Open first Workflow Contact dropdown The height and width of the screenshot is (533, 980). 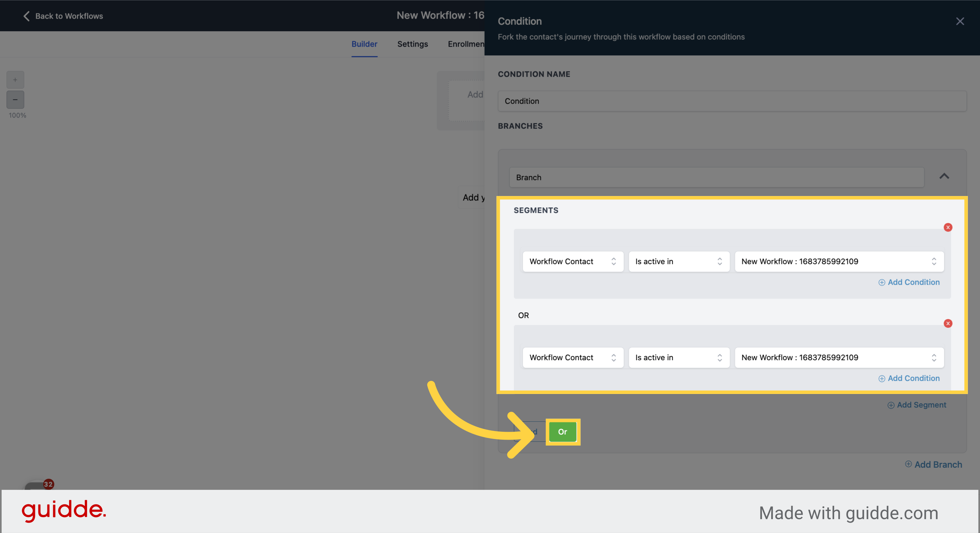573,261
